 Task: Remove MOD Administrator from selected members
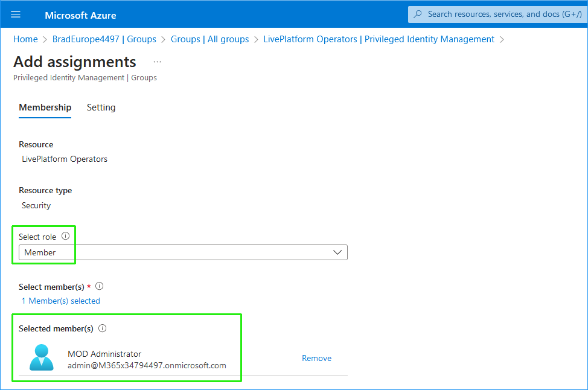(x=316, y=358)
